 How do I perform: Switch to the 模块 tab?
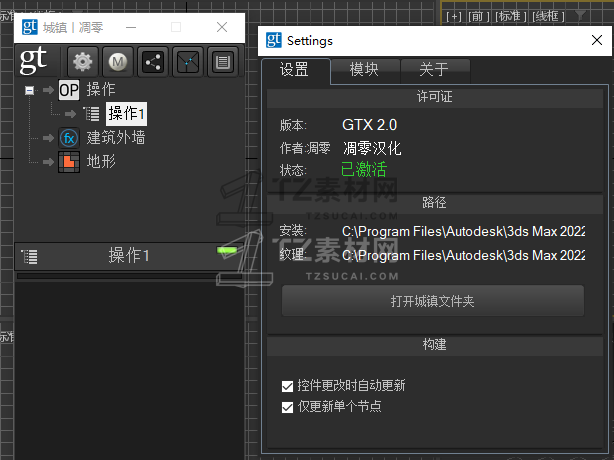tap(365, 70)
